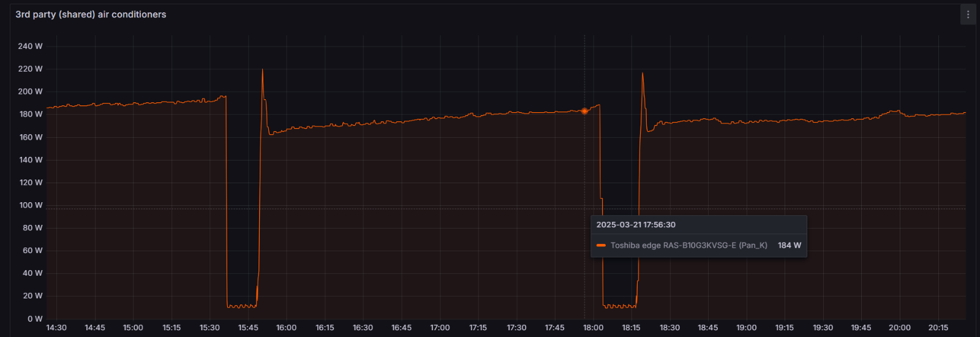
Task: Click the '240 W' y-axis label
Action: [31, 46]
